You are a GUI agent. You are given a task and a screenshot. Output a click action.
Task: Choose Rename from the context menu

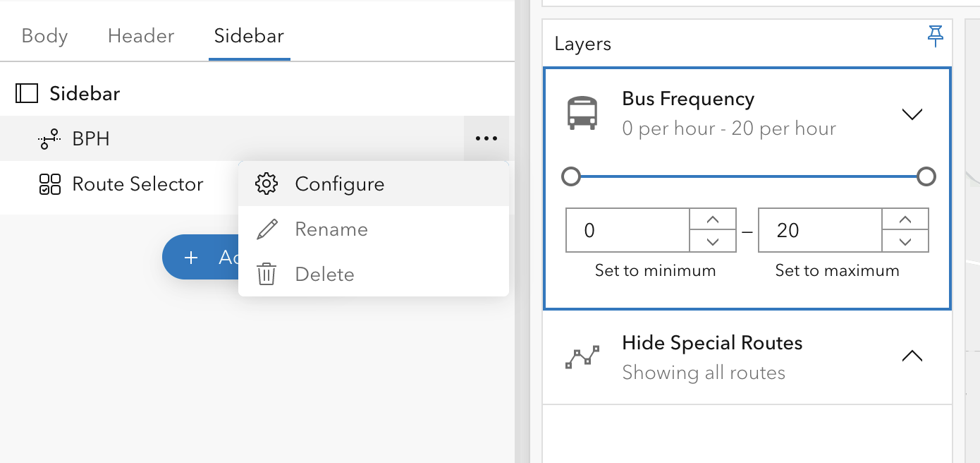[331, 229]
